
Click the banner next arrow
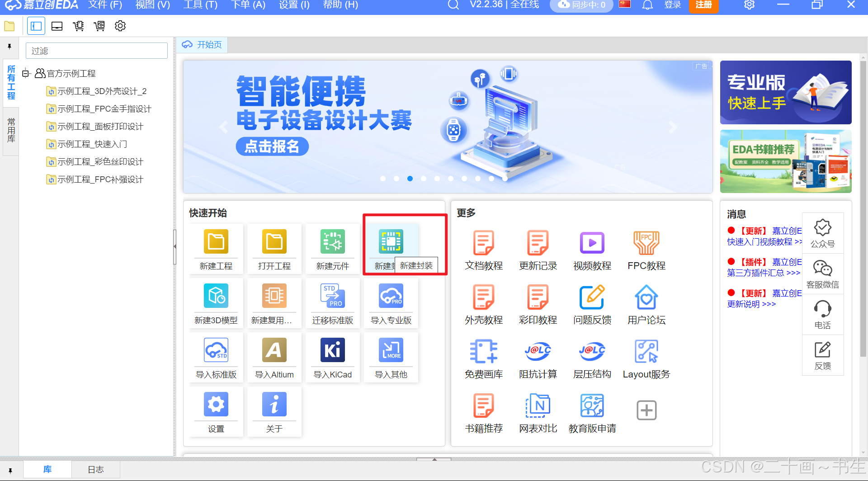tap(673, 127)
